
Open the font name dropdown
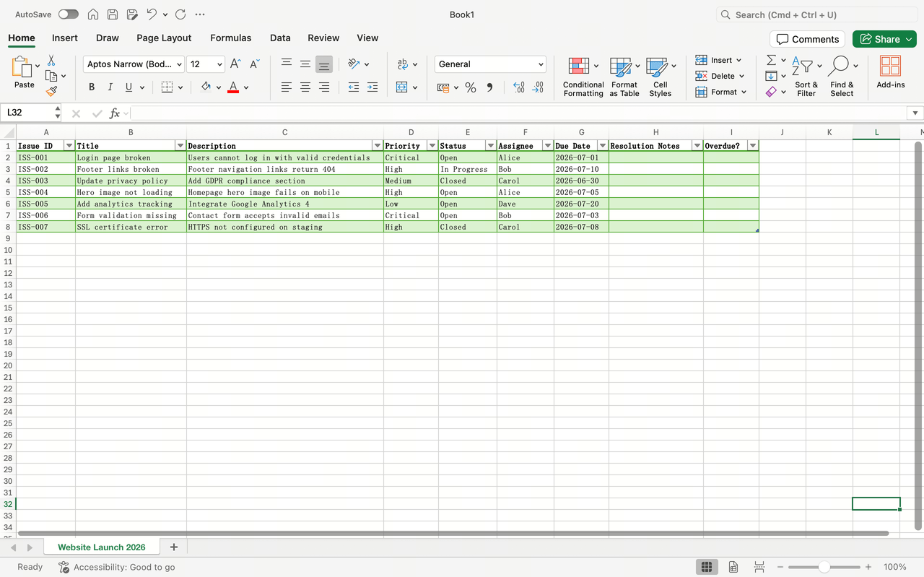pyautogui.click(x=179, y=64)
